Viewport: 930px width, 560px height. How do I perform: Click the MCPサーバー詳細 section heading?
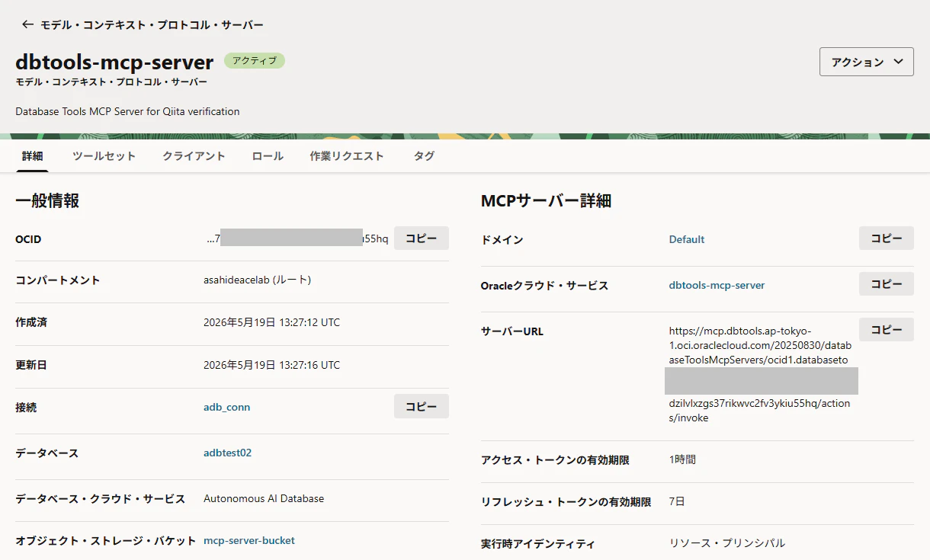coord(546,201)
